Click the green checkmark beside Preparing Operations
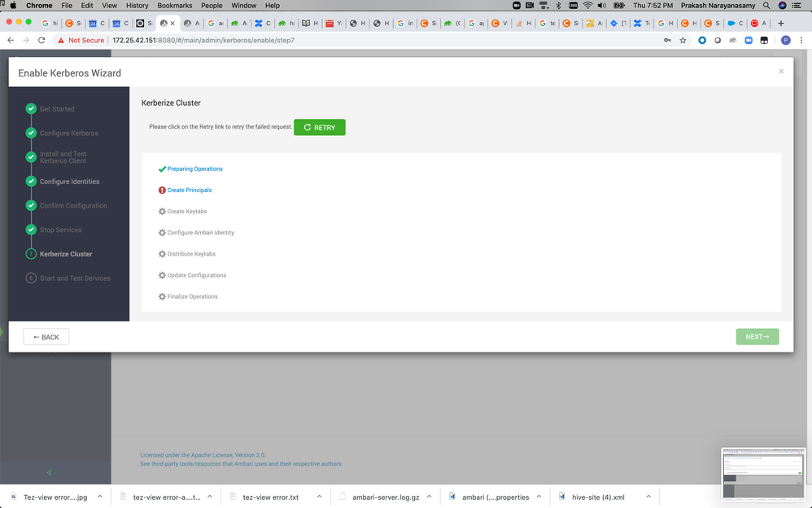Screen dimensions: 812x508 pyautogui.click(x=162, y=169)
